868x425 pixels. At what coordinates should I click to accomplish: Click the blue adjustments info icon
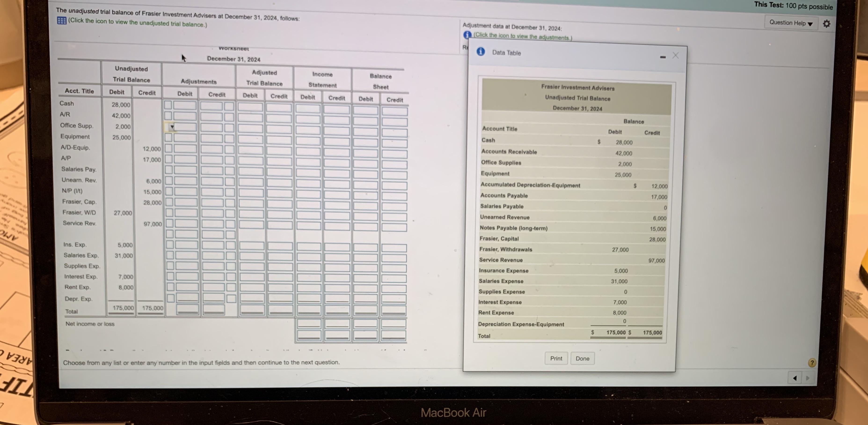[467, 34]
